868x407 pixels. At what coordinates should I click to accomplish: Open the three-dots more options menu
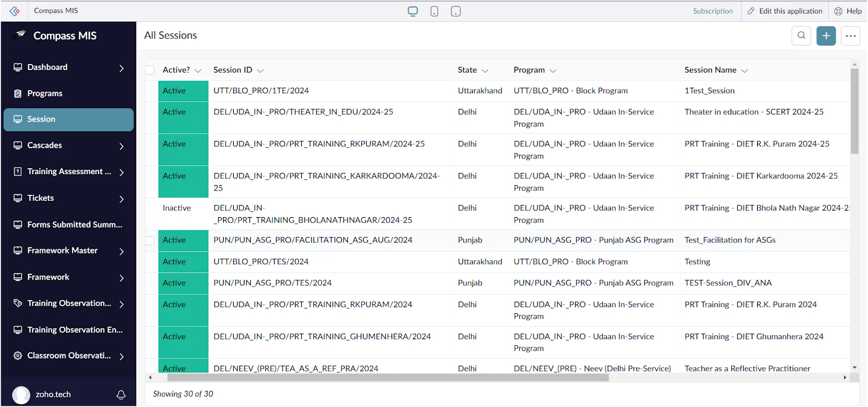click(851, 36)
